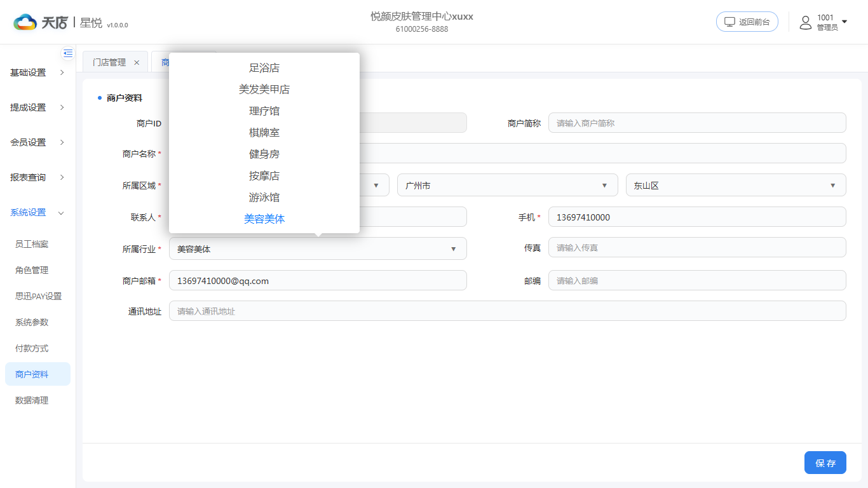Go to 系统参数 page
The width and height of the screenshot is (868, 488).
click(x=37, y=322)
